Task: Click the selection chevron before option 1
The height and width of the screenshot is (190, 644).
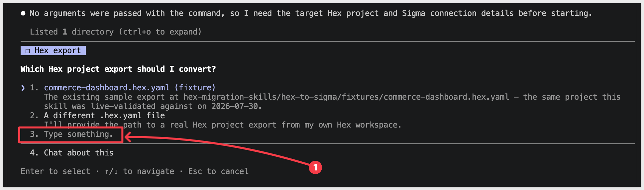Action: pyautogui.click(x=23, y=88)
